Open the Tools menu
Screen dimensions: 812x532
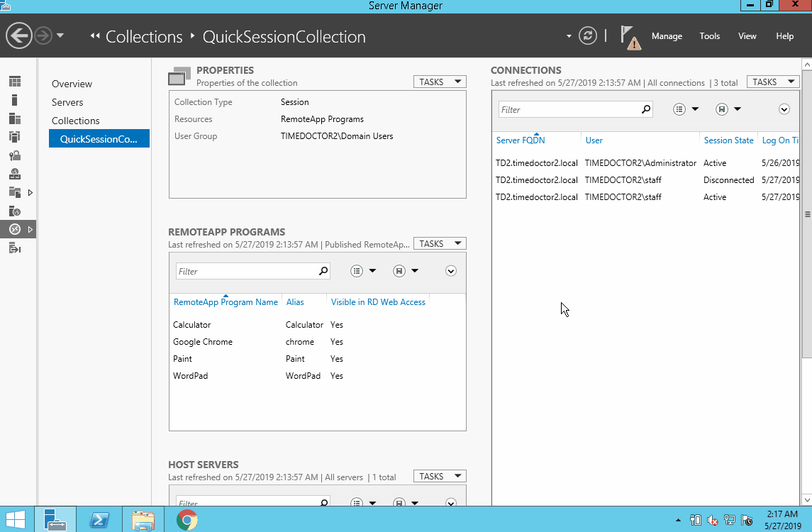click(709, 36)
